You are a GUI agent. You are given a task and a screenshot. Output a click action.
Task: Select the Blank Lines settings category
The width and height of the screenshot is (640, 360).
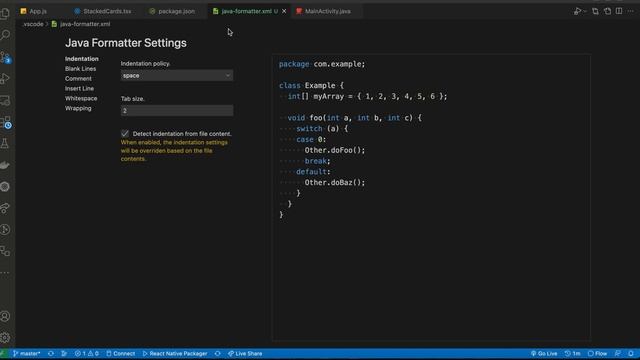pyautogui.click(x=80, y=69)
